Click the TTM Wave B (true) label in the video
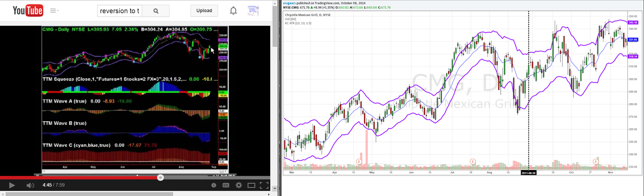Image resolution: width=644 pixels, height=196 pixels. (x=64, y=123)
